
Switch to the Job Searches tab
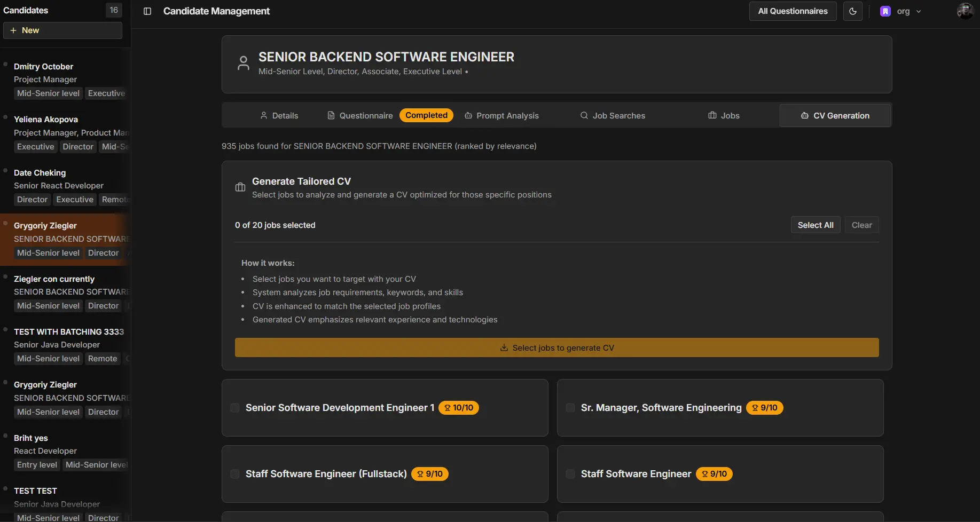pyautogui.click(x=613, y=116)
